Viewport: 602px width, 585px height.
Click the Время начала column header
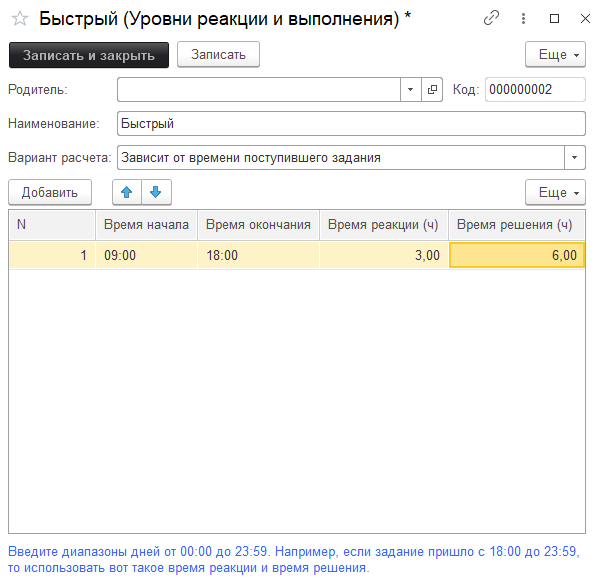point(146,225)
